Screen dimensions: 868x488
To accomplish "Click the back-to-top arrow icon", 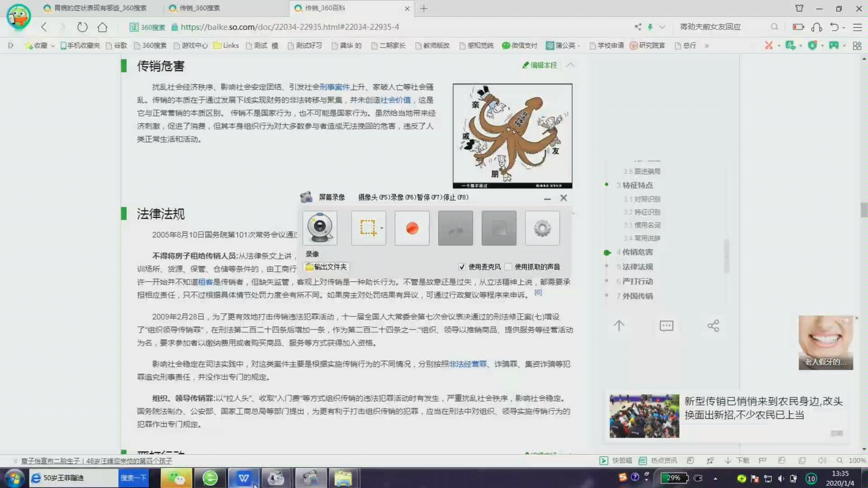I will pos(619,325).
